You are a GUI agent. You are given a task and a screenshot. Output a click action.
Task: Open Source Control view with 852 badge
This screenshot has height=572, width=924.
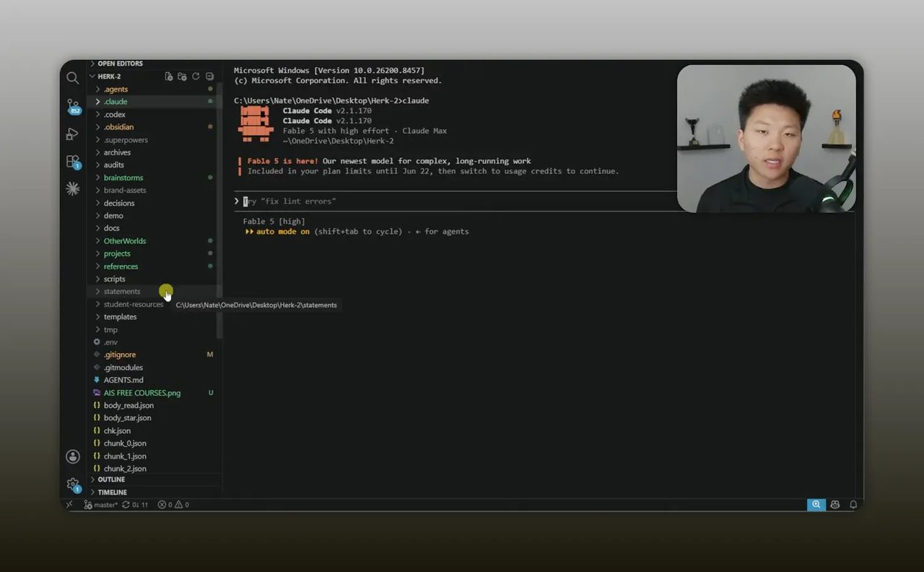(73, 106)
